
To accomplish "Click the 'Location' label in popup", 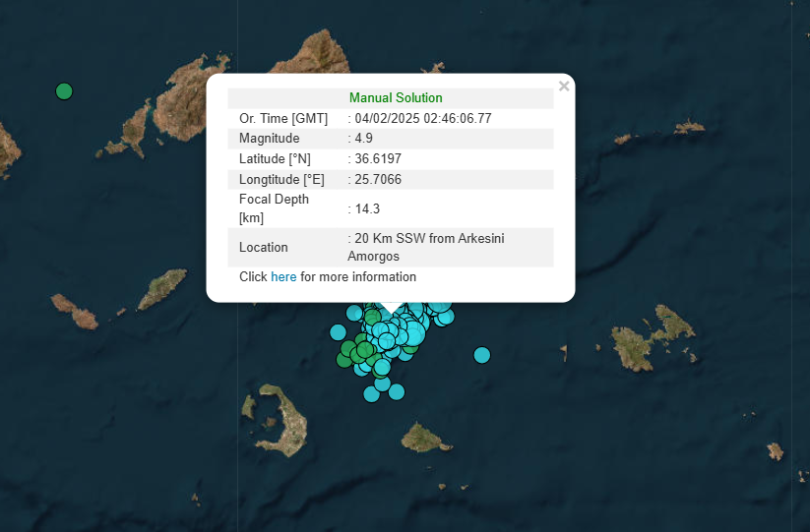I will coord(264,247).
